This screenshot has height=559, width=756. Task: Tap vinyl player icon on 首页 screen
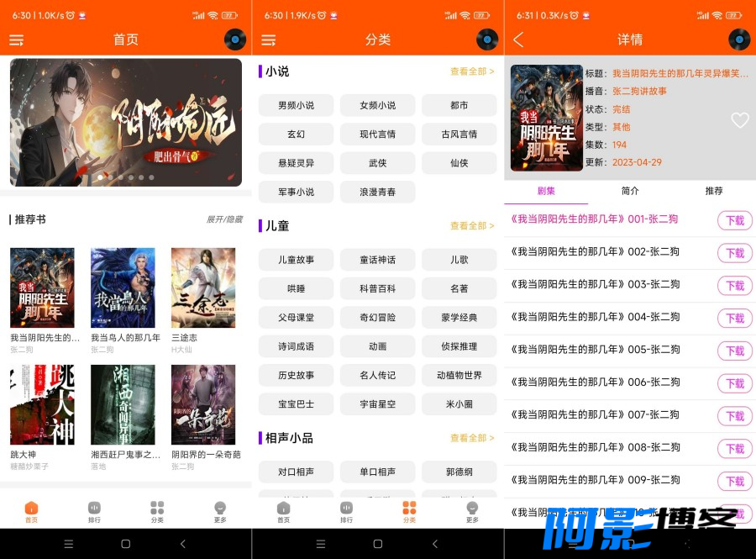235,40
